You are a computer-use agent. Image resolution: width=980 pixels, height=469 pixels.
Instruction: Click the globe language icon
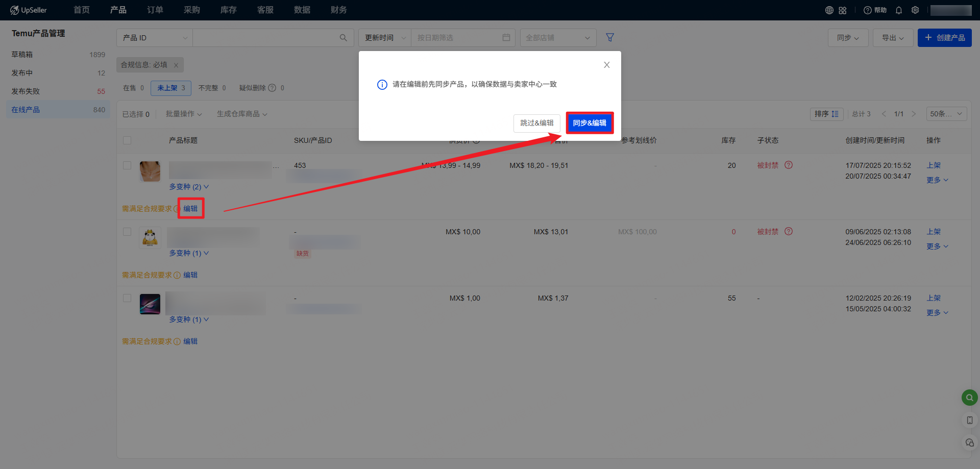[829, 10]
